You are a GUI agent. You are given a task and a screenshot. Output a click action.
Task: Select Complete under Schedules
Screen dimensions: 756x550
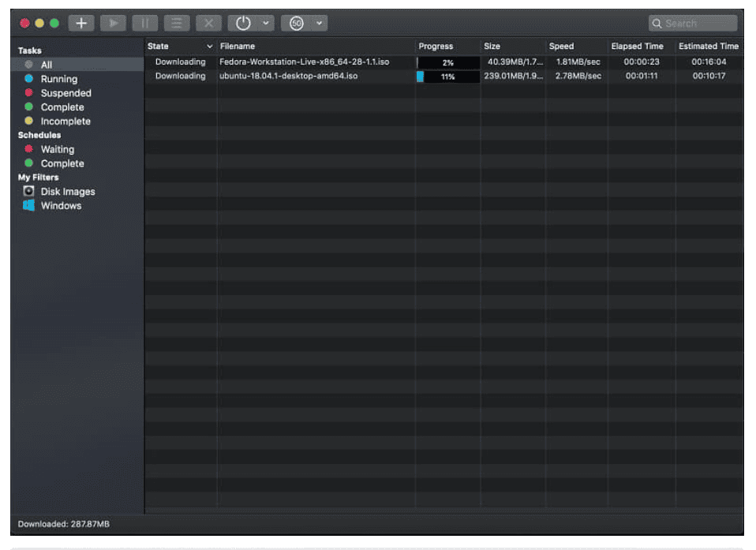tap(62, 163)
